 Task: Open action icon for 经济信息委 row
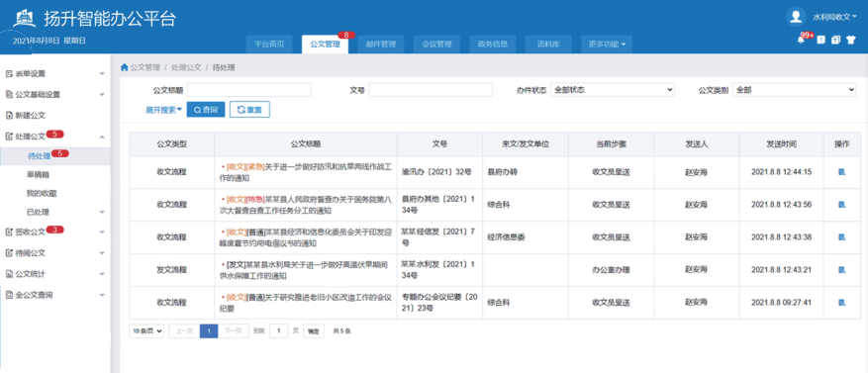[842, 237]
